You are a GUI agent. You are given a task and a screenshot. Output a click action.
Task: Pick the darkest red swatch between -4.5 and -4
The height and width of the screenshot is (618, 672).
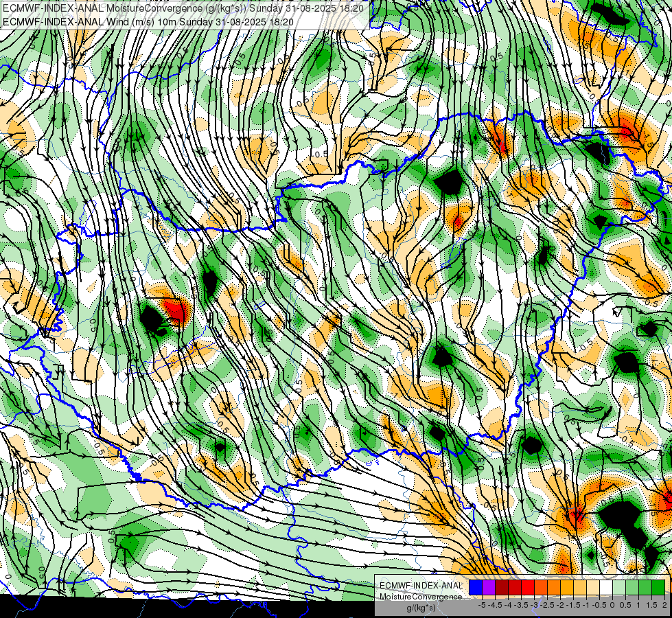coord(502,587)
